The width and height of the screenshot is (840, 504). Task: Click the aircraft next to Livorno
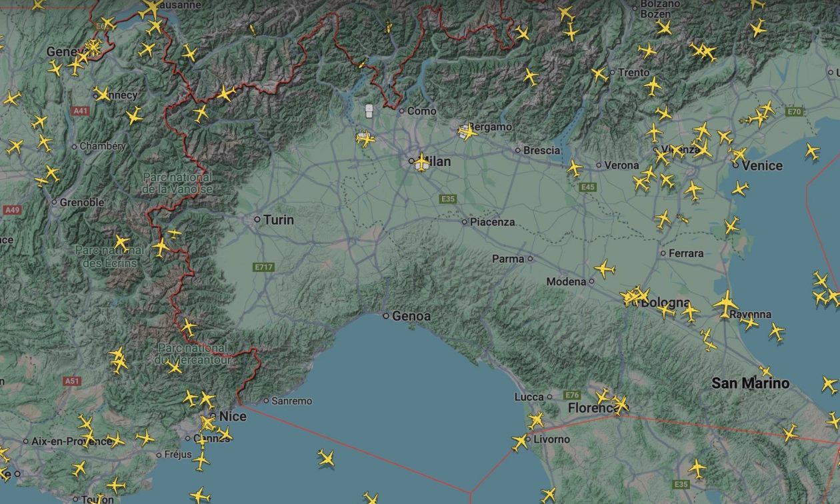(521, 442)
